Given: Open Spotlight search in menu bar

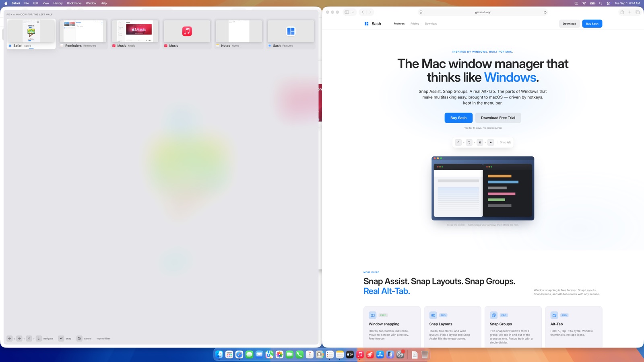Looking at the screenshot, I should (601, 3).
